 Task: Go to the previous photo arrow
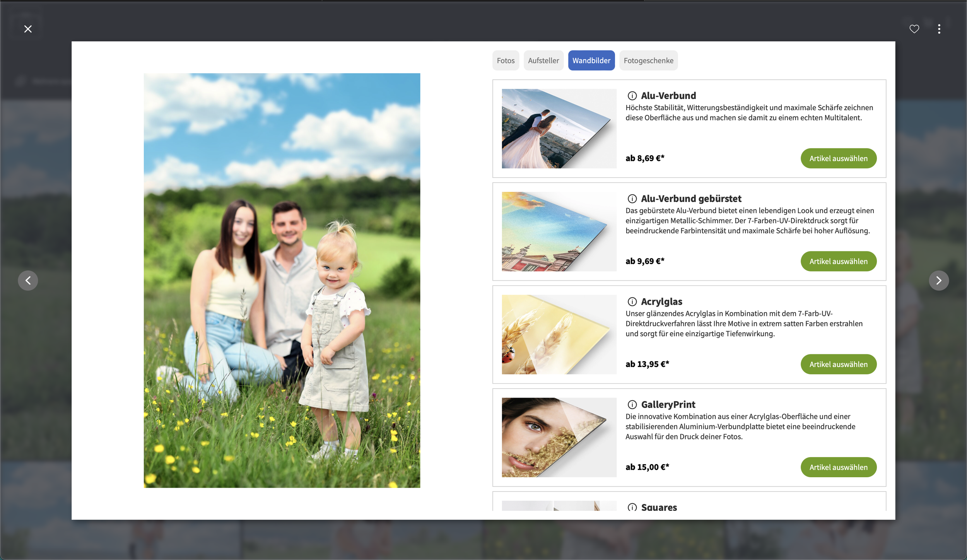click(28, 280)
